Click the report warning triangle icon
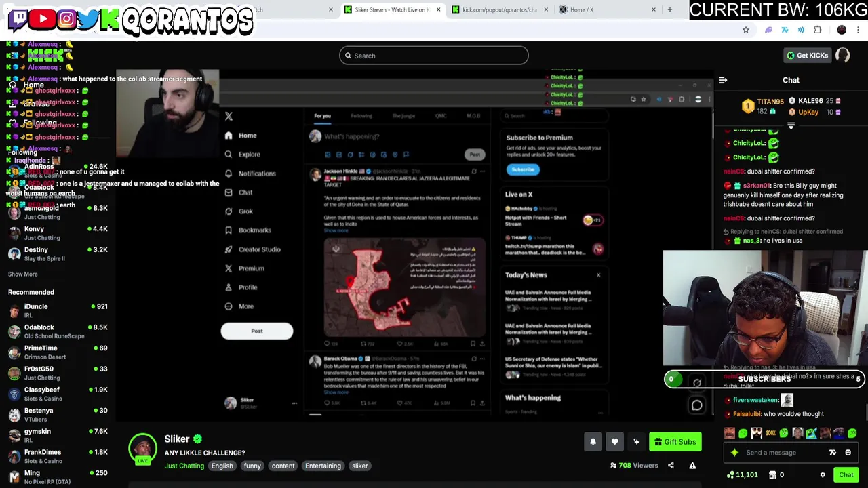Screen dimensions: 868x488 (x=692, y=466)
